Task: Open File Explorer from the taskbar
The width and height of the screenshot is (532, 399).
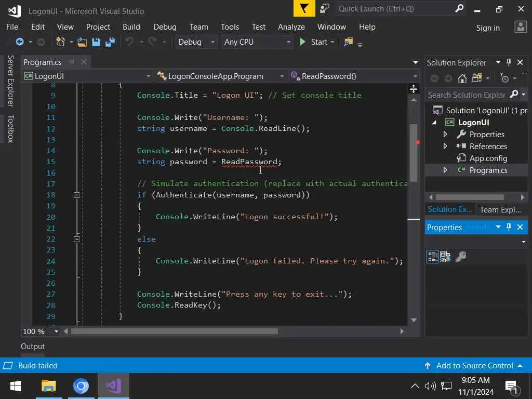Action: (48, 386)
